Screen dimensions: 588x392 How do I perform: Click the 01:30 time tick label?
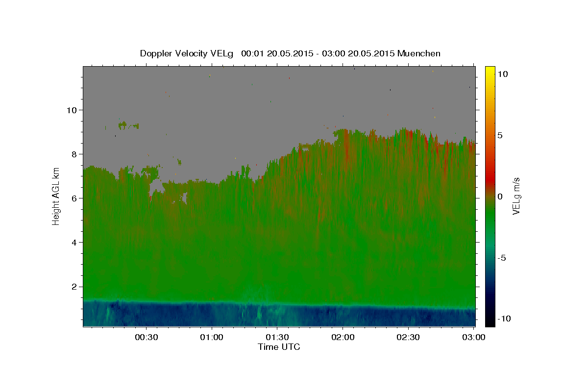coord(277,337)
